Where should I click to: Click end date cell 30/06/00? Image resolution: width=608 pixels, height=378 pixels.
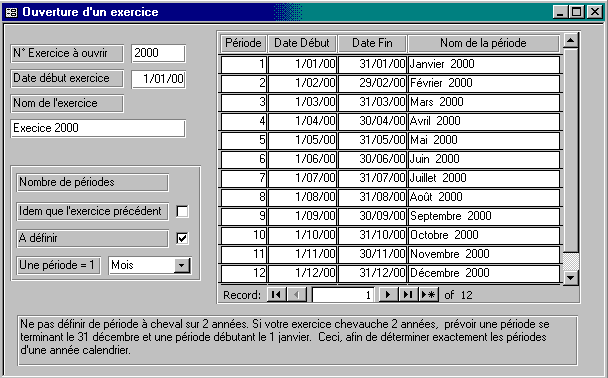pyautogui.click(x=372, y=159)
